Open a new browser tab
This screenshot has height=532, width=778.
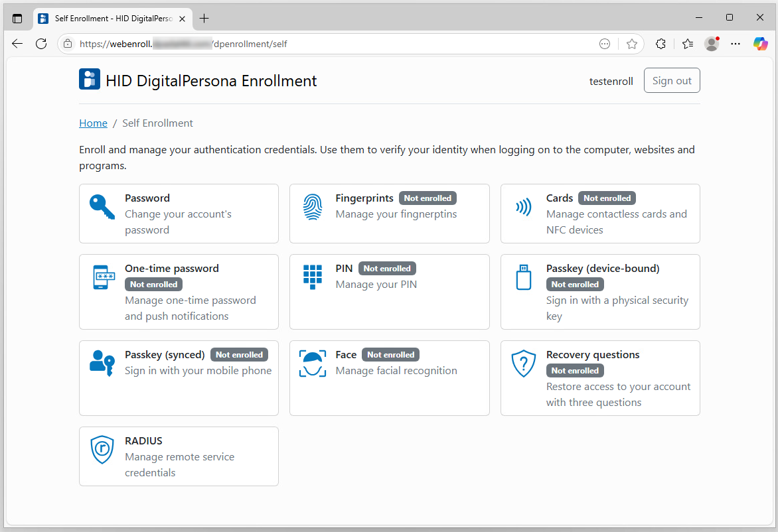click(204, 19)
